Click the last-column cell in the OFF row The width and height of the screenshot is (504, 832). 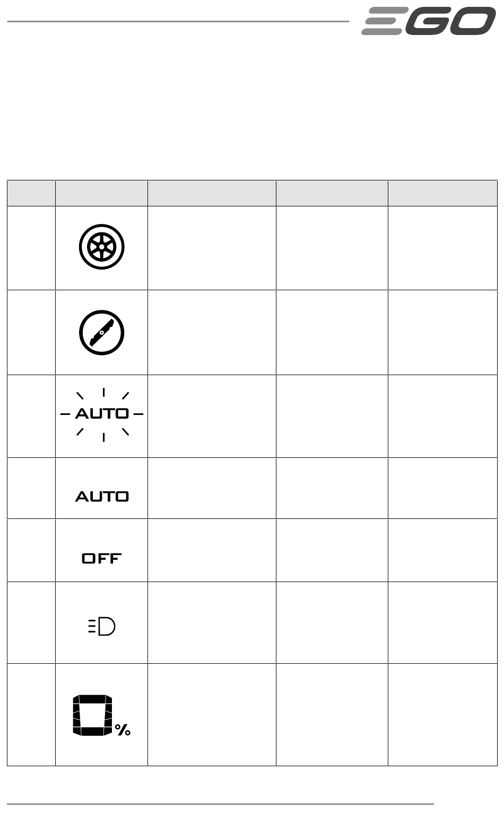tap(442, 550)
